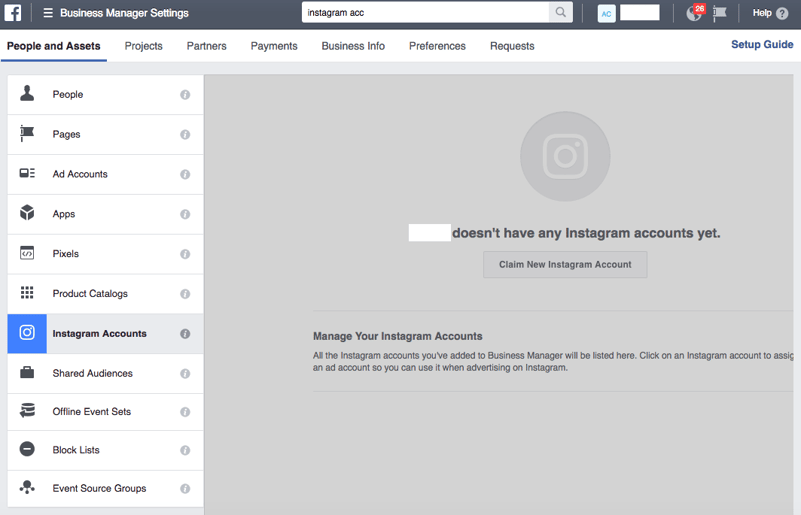This screenshot has width=801, height=515.
Task: Click the Ad Accounts icon in the sidebar
Action: tap(27, 173)
